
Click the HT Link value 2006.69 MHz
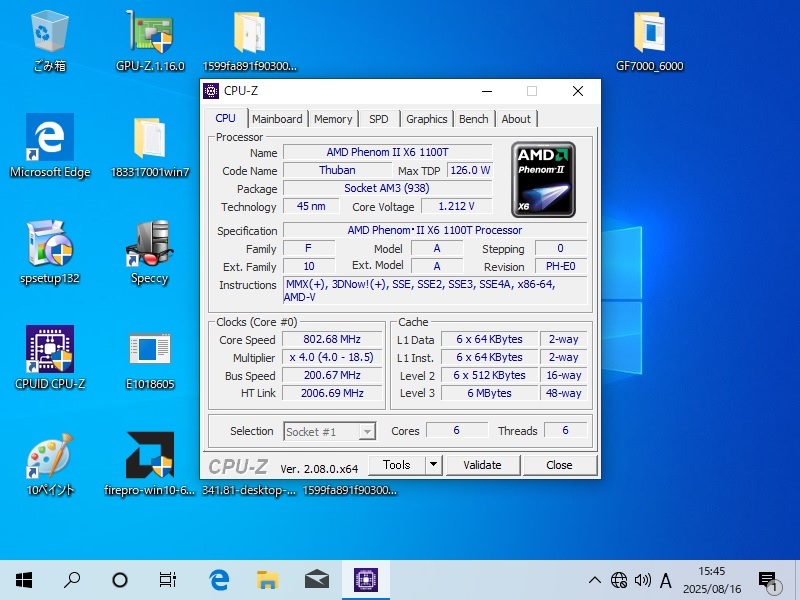tap(332, 393)
